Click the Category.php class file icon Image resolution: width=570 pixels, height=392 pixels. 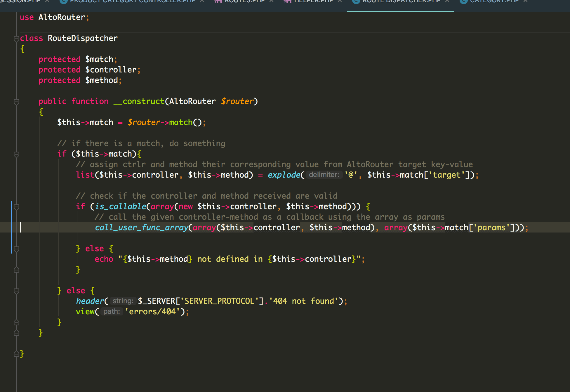tap(463, 1)
